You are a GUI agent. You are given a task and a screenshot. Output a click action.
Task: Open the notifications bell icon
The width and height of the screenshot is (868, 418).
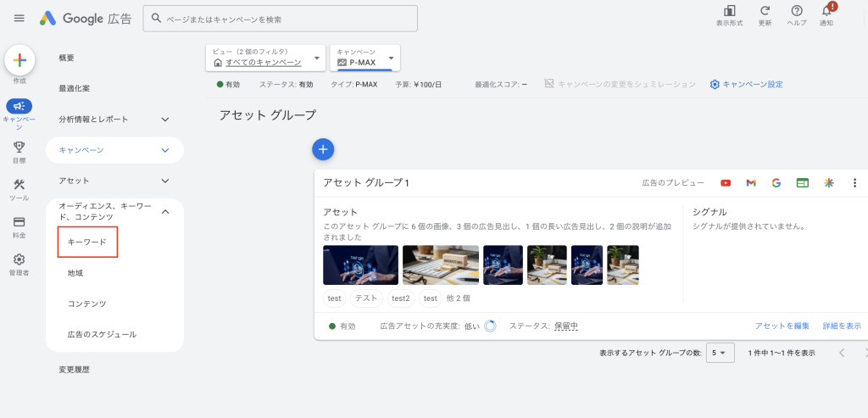pos(826,11)
